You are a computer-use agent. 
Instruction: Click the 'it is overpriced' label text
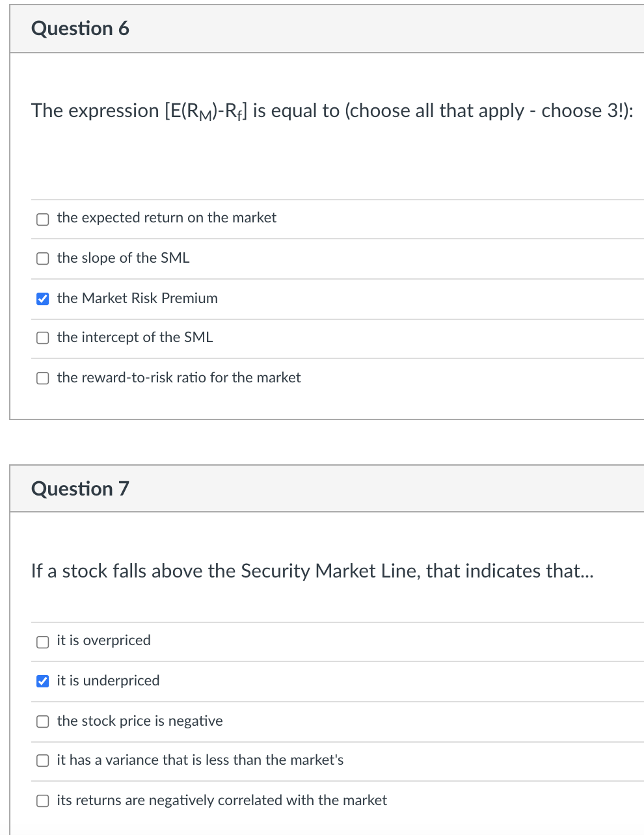tap(103, 641)
